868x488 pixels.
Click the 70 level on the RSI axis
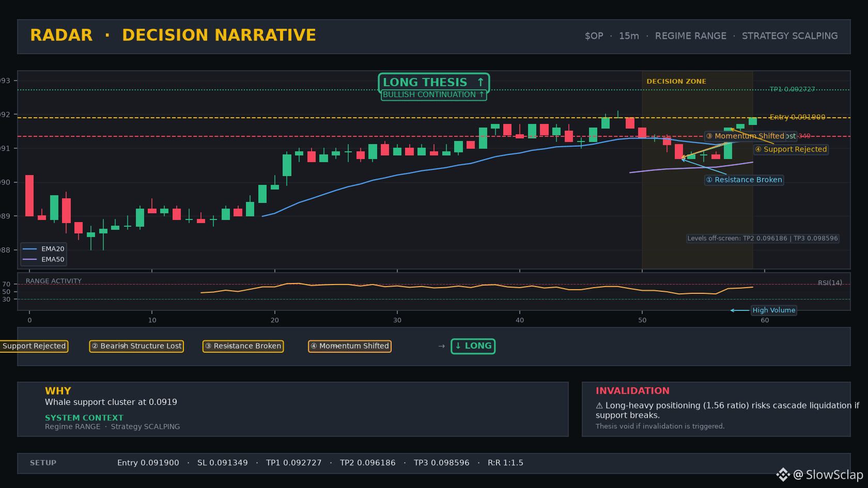click(x=6, y=285)
